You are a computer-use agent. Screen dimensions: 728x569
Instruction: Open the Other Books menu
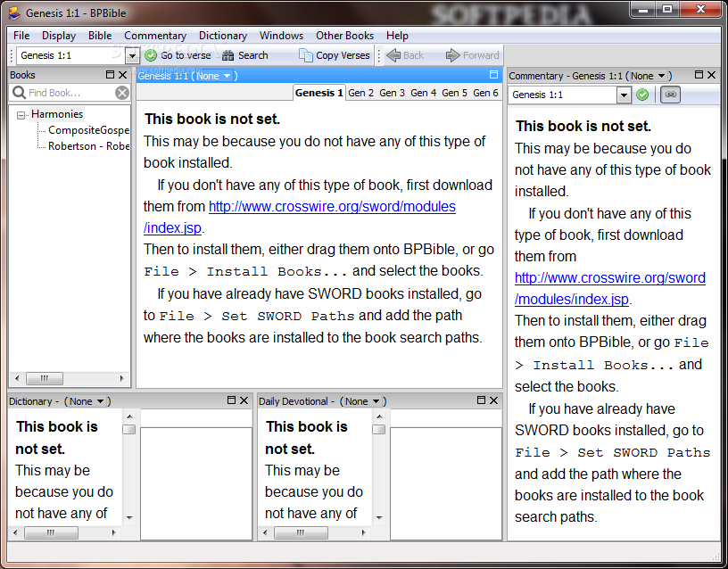(344, 36)
